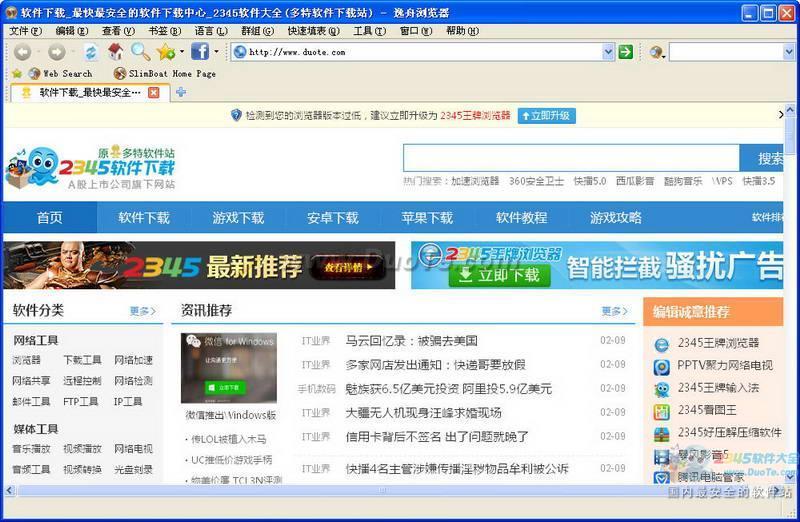Open the 书签(B) menu
800x522 pixels.
point(165,31)
